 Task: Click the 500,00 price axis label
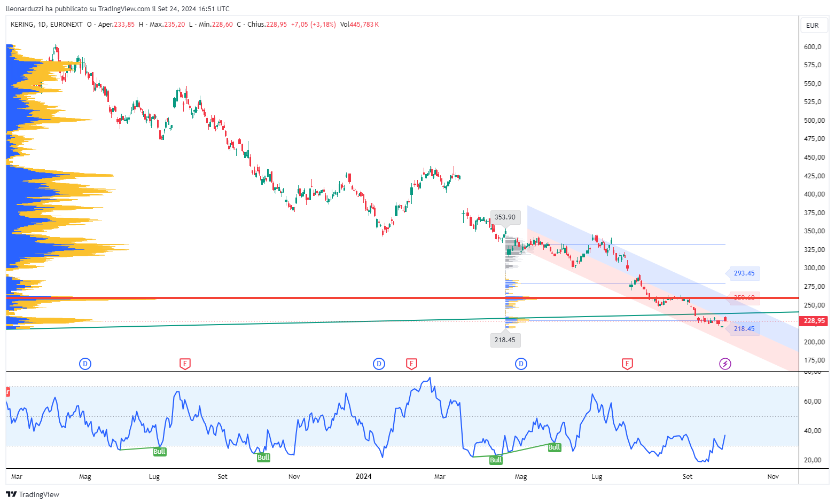coord(814,121)
